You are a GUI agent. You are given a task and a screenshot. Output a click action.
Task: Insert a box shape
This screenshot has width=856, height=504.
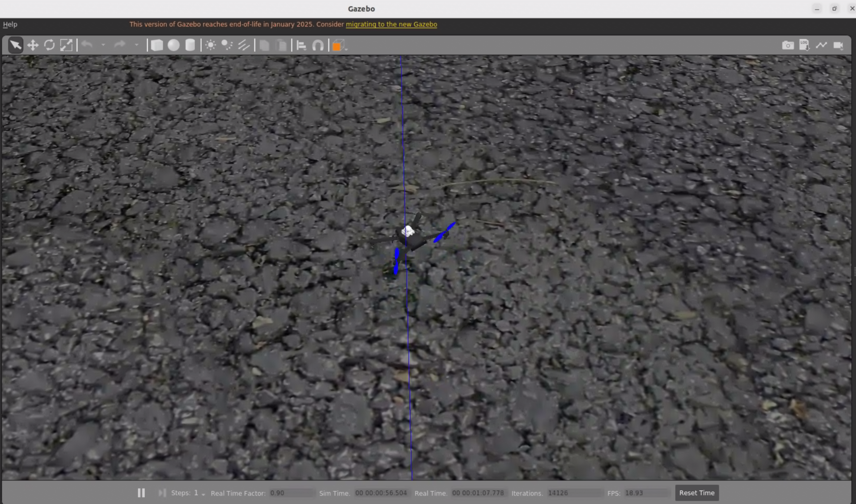click(157, 45)
